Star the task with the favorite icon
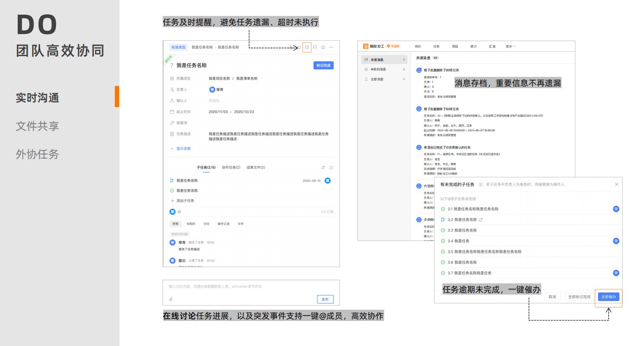The image size is (644, 346). click(323, 47)
